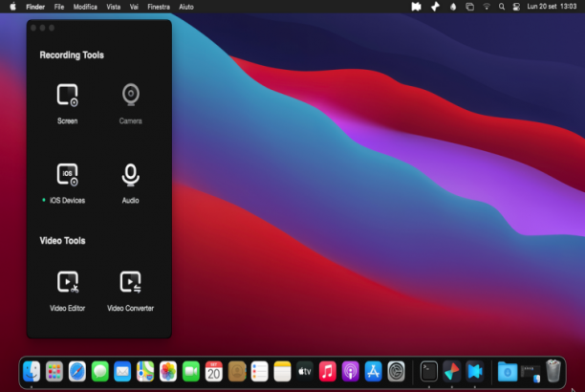Image resolution: width=585 pixels, height=392 pixels.
Task: Open the Audio recording tool
Action: coord(131,175)
